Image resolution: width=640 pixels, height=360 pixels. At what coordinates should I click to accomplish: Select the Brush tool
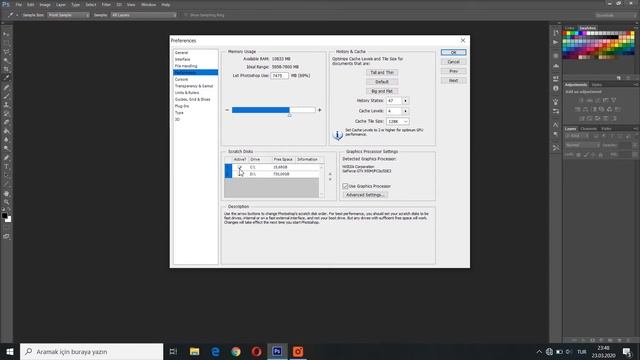point(7,96)
